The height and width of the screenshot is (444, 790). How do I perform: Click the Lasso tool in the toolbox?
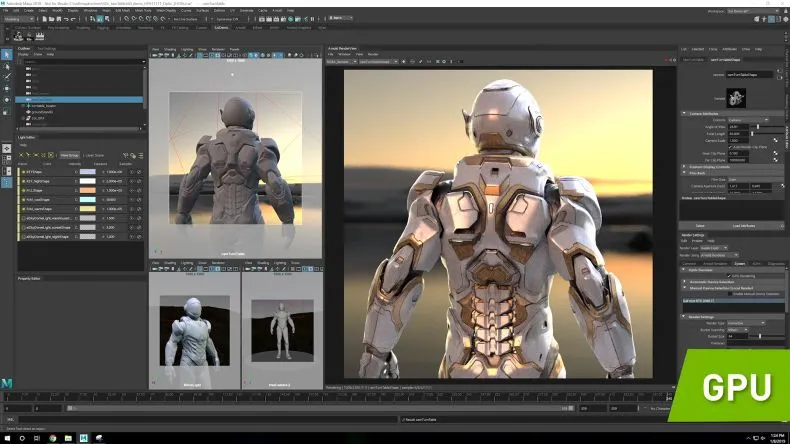7,65
